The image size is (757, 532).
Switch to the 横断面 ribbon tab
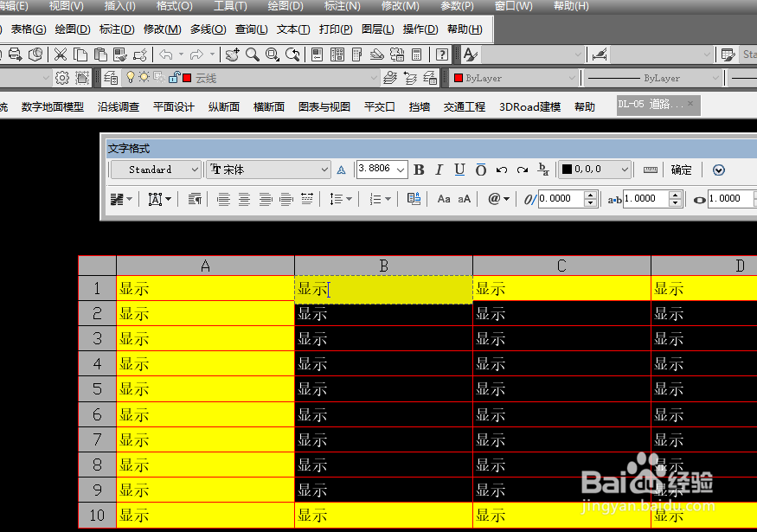[267, 105]
